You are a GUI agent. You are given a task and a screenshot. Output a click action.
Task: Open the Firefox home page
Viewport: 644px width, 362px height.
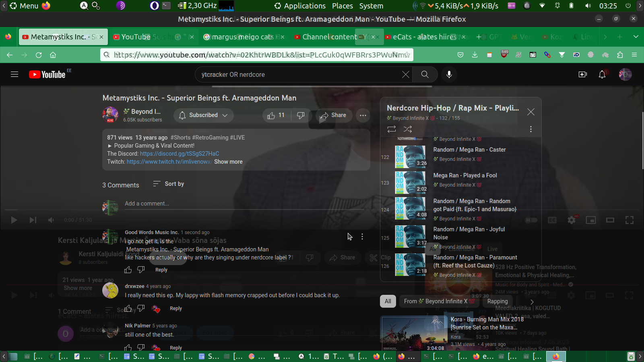click(x=53, y=55)
